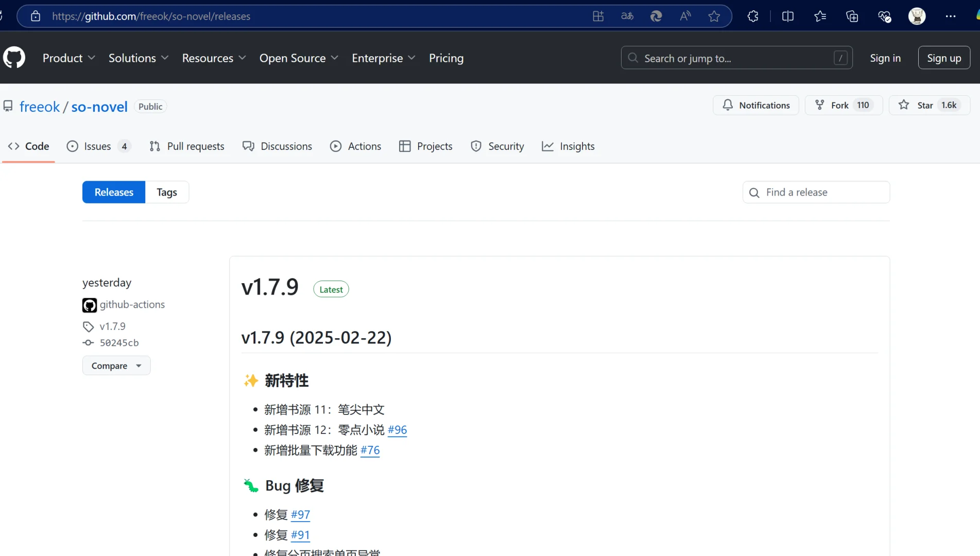Go to the Pricing page
The image size is (980, 556).
point(446,58)
